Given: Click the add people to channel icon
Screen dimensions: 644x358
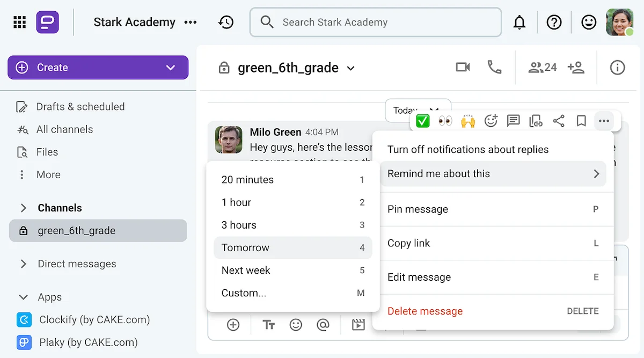Looking at the screenshot, I should (x=576, y=67).
